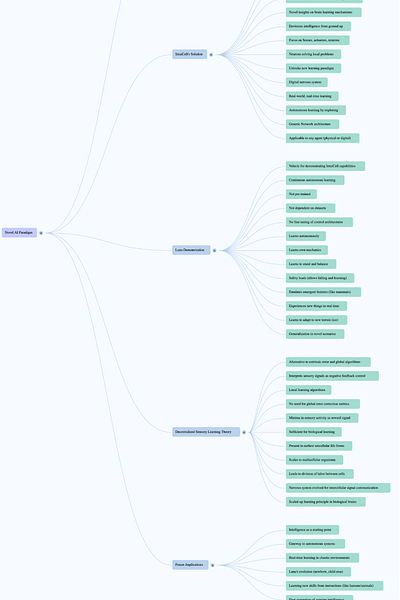Select the Novel AI Paradigm root node
The width and height of the screenshot is (400, 600).
pyautogui.click(x=20, y=233)
